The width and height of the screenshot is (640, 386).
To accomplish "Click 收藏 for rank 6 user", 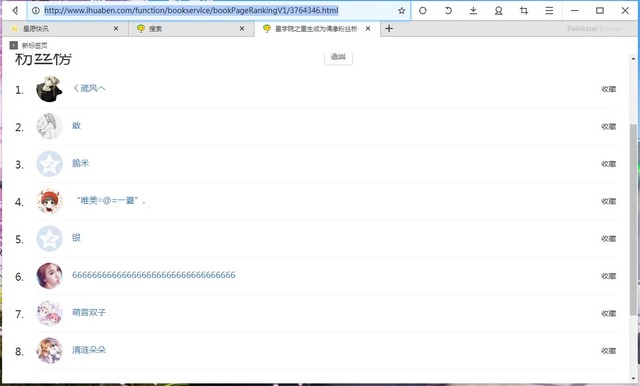I will tap(609, 276).
